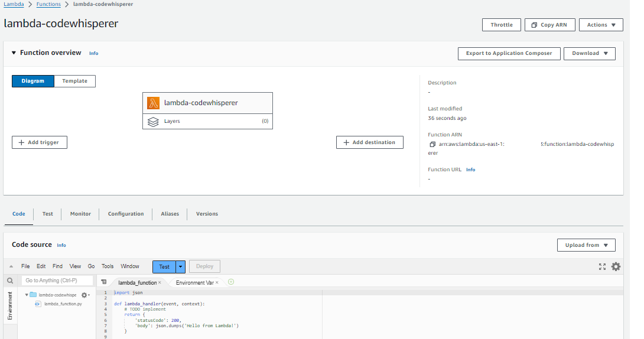Add a new editor tab with the plus icon
Screen dimensions: 644x339
click(231, 282)
